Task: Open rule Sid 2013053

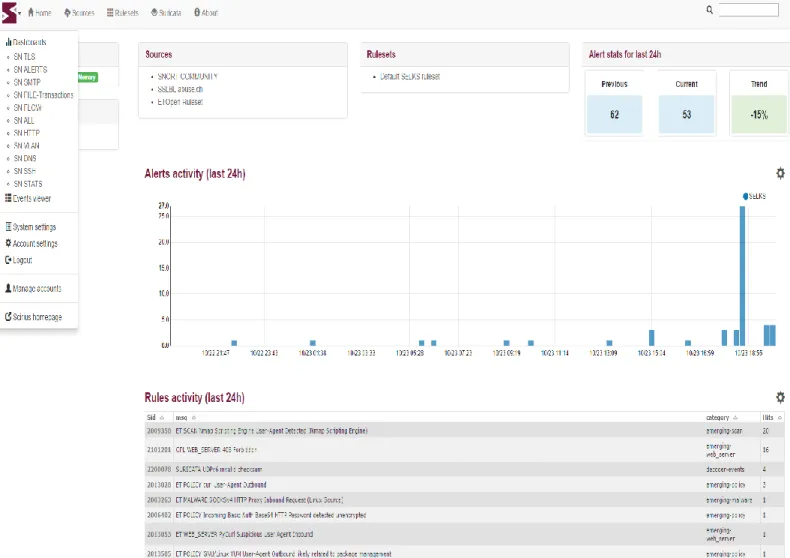Action: [x=159, y=534]
